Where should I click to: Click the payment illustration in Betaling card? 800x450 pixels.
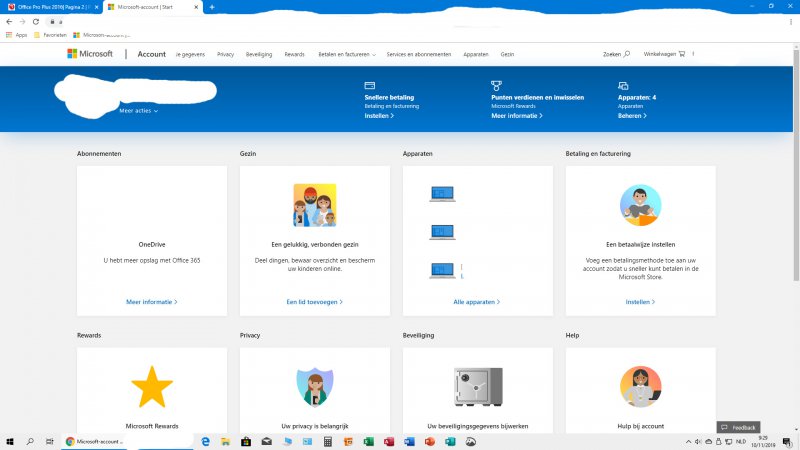click(640, 205)
